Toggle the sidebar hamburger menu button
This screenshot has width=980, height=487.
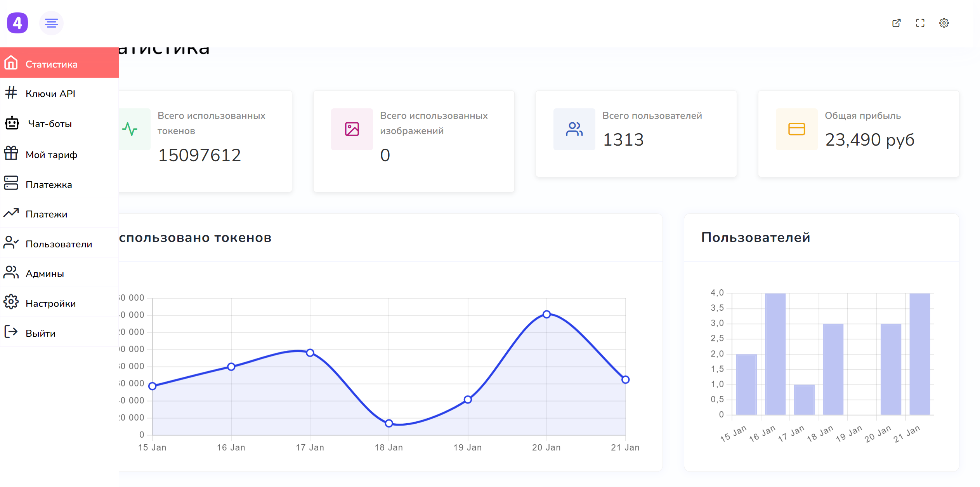[x=51, y=23]
